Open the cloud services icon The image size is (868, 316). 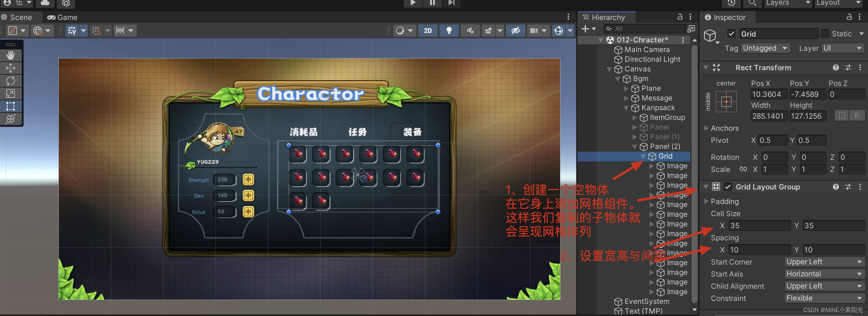pos(45,3)
